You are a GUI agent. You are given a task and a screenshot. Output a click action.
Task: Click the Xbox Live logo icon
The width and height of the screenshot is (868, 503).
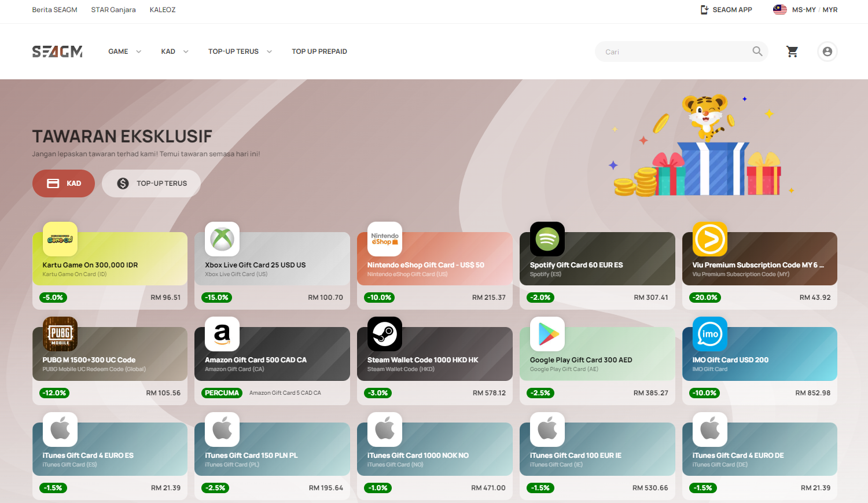coord(222,239)
